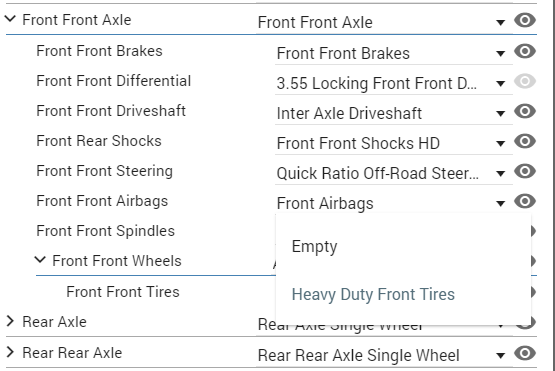This screenshot has width=555, height=371.
Task: Open the Front Front Brakes dropdown
Action: (394, 54)
